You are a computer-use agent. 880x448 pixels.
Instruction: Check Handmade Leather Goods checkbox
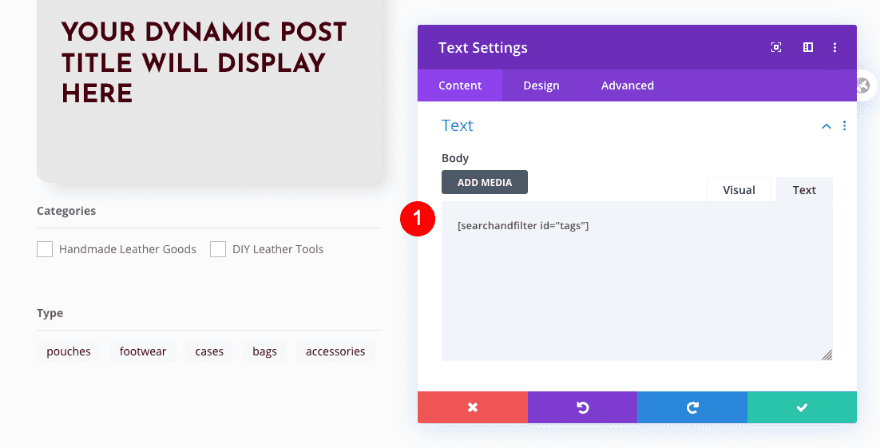[x=45, y=249]
